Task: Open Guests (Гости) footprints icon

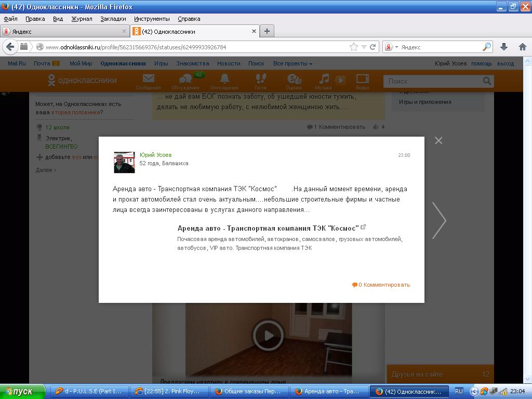Action: tap(261, 79)
